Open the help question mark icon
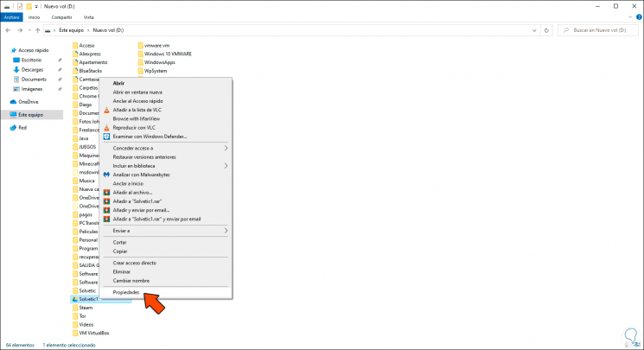This screenshot has width=644, height=350. pos(639,17)
